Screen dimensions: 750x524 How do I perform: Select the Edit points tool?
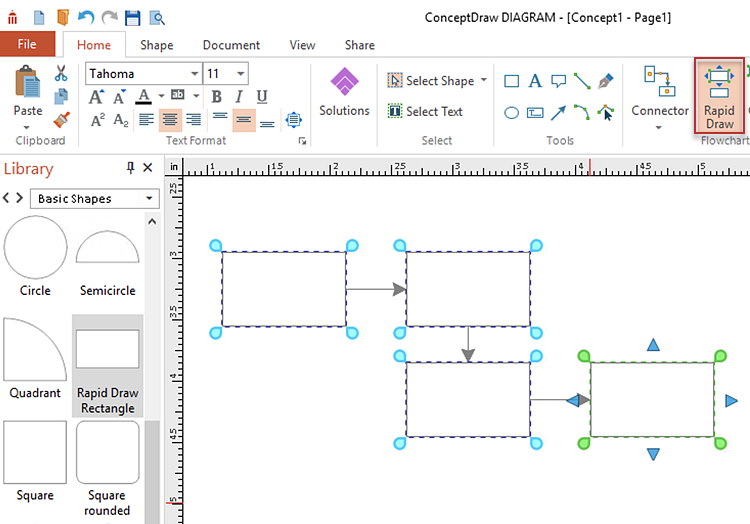click(x=606, y=113)
